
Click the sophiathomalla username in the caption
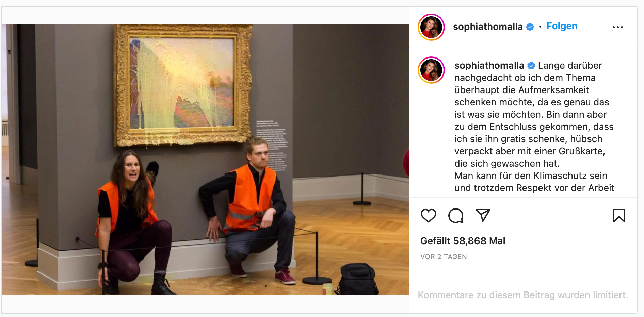coord(489,65)
